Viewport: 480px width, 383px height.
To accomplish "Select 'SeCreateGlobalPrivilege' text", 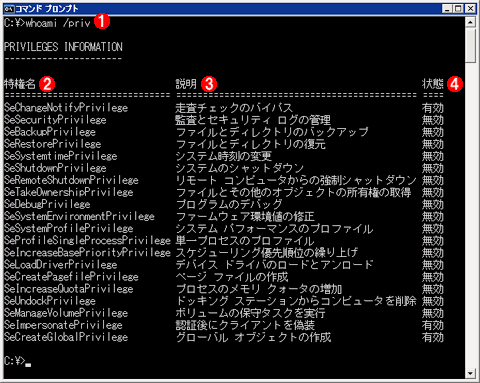I will [66, 337].
